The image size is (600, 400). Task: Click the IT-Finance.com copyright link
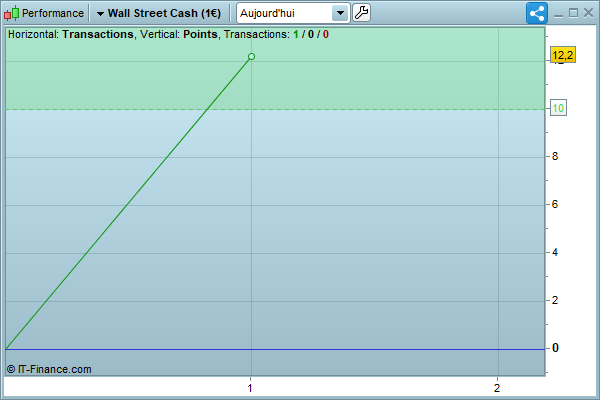[x=49, y=369]
